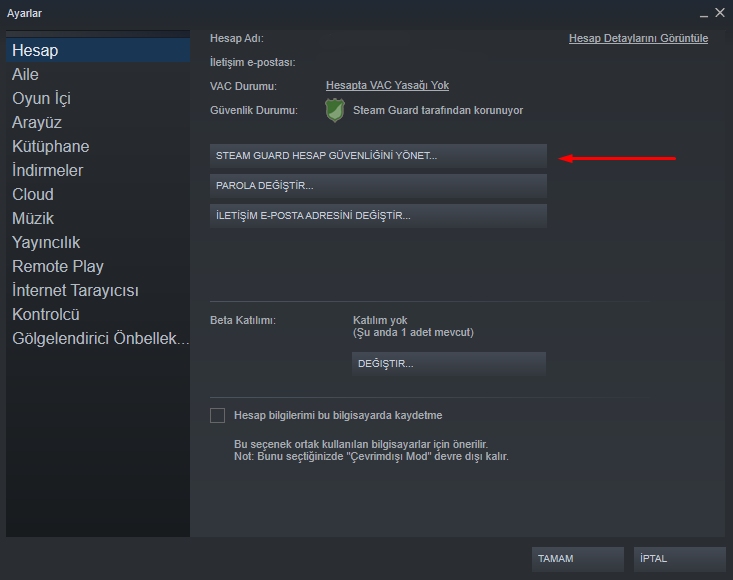Minimize the Ayarlar window
This screenshot has width=733, height=580.
pyautogui.click(x=704, y=14)
